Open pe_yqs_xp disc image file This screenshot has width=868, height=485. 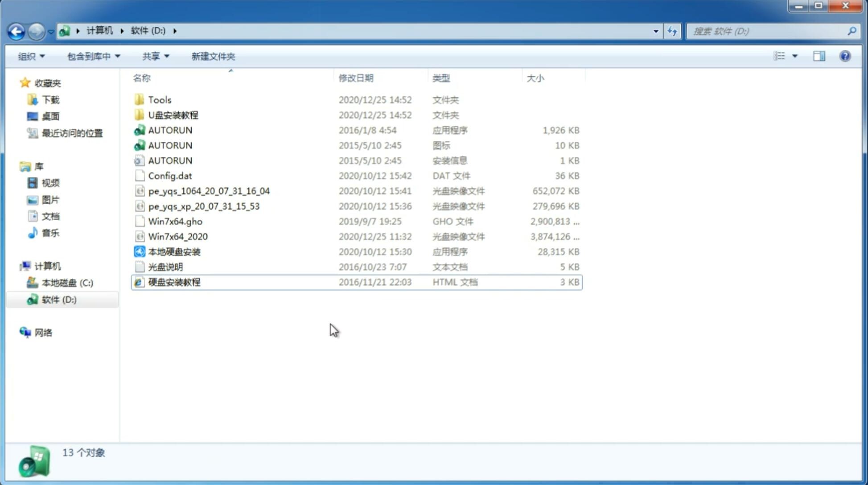(x=204, y=206)
